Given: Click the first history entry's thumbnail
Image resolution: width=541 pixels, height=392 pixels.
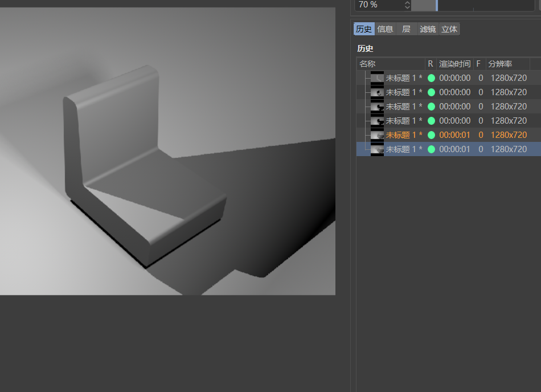Looking at the screenshot, I should click(x=377, y=78).
